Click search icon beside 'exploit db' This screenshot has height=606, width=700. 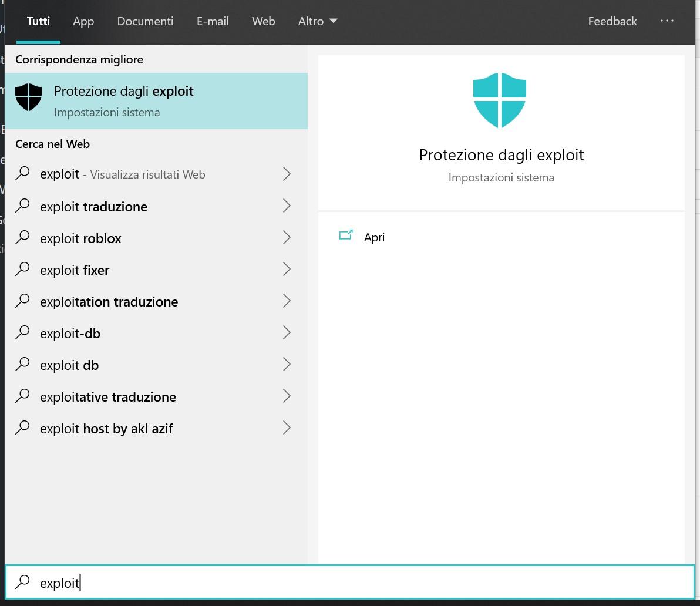(x=22, y=364)
